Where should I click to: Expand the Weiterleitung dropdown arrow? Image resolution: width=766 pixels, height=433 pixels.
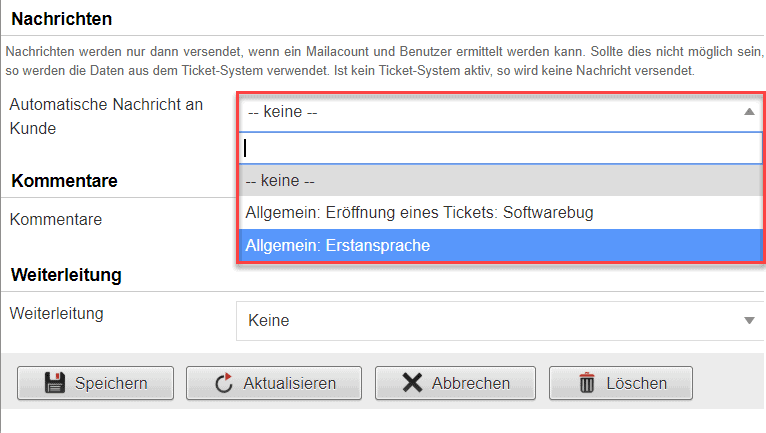[x=749, y=321]
